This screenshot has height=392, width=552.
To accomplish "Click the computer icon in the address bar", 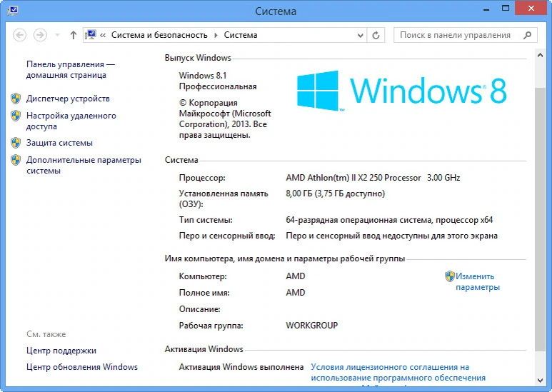I will [x=91, y=35].
